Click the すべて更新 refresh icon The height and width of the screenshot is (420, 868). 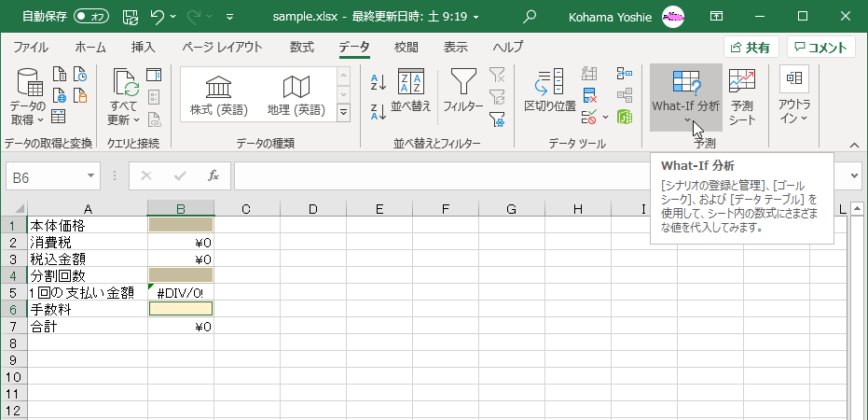pos(125,97)
